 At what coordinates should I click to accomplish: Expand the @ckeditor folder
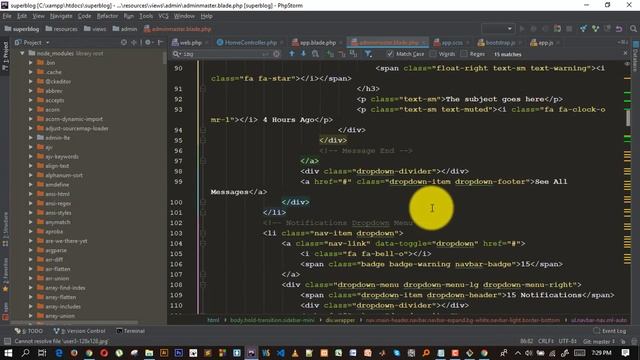tap(31, 82)
